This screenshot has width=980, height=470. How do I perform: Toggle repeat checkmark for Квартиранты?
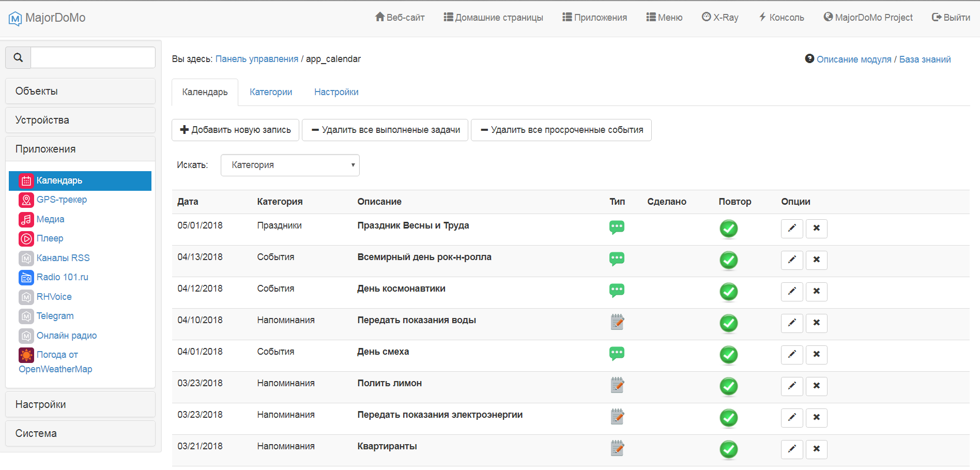pyautogui.click(x=728, y=449)
